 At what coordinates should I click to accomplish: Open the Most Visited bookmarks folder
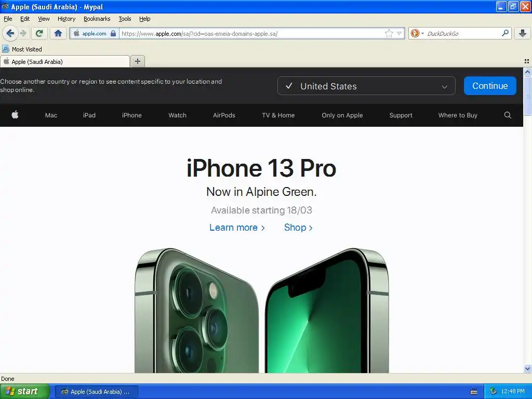(22, 49)
